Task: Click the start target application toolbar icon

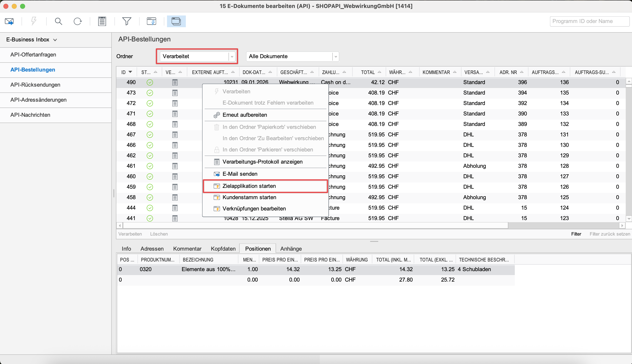Action: tap(151, 21)
